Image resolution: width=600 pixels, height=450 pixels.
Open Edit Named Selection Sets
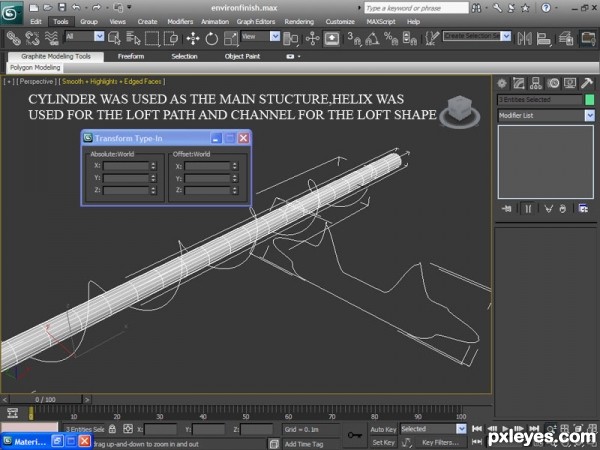pos(432,38)
